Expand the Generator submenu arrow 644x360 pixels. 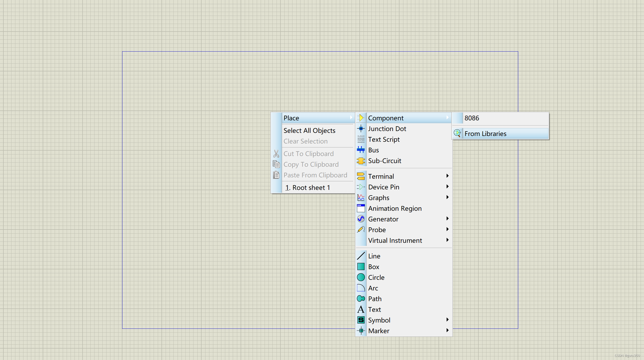447,219
